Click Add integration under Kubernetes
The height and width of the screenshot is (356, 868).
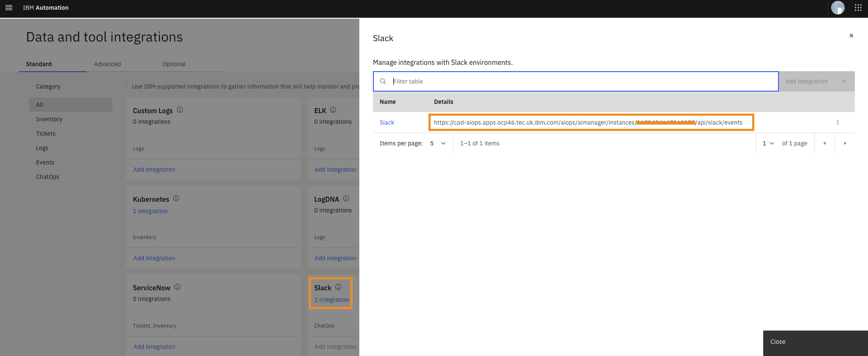tap(154, 258)
